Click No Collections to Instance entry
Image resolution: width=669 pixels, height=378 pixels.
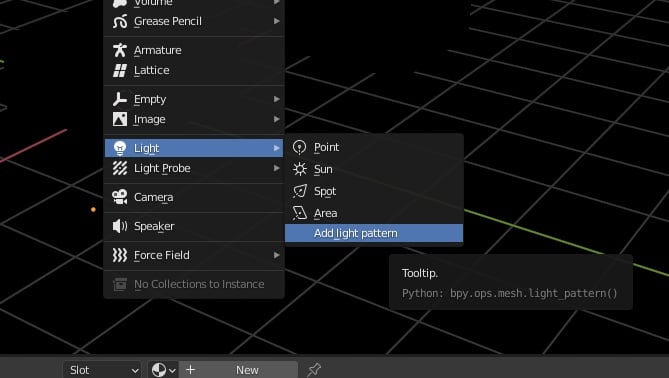tap(194, 284)
